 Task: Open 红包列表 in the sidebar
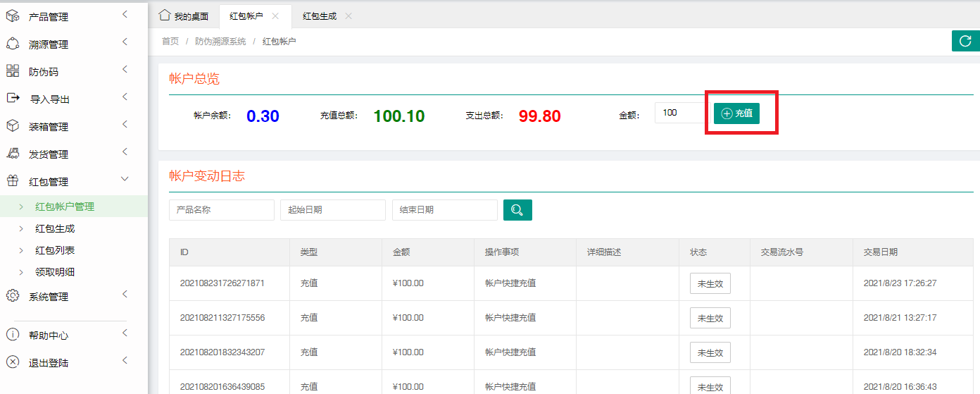55,250
